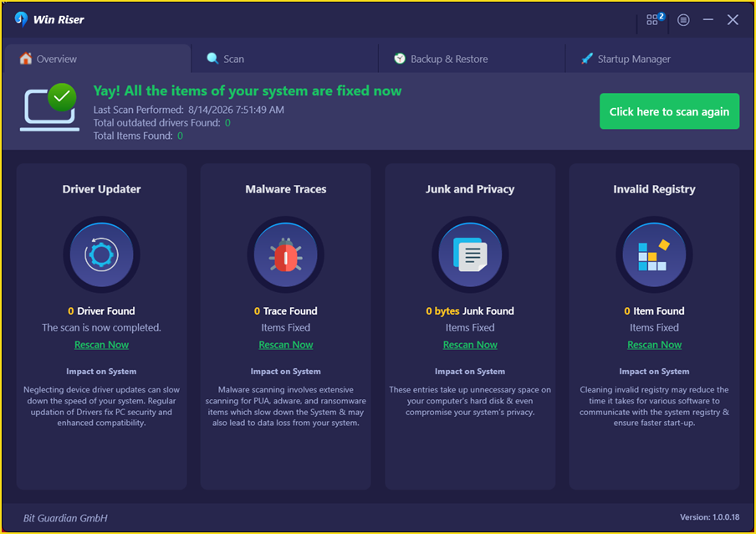Click the '0 Driver Found' text
The height and width of the screenshot is (534, 756).
click(x=101, y=311)
